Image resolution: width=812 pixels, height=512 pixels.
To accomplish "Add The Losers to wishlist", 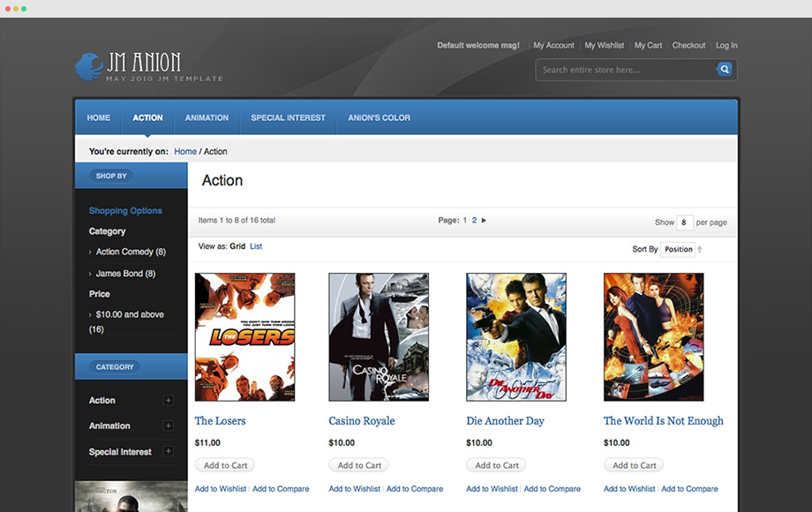I will [x=221, y=489].
